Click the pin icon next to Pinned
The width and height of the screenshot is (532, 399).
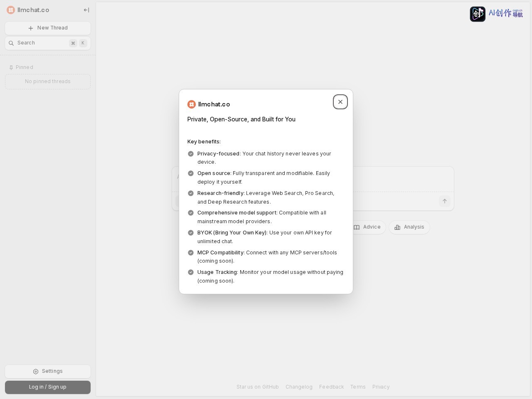click(11, 68)
